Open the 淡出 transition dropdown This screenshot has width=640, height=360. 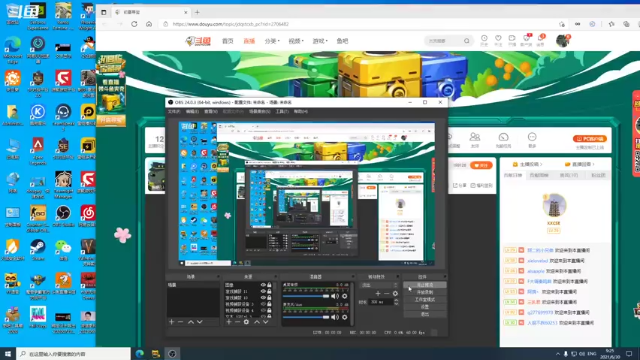click(x=378, y=285)
